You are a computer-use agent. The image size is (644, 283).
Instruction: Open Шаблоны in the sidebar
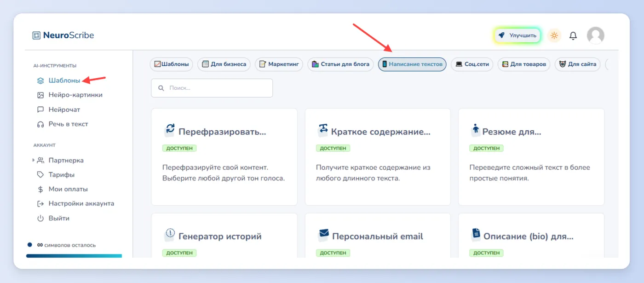[64, 81]
